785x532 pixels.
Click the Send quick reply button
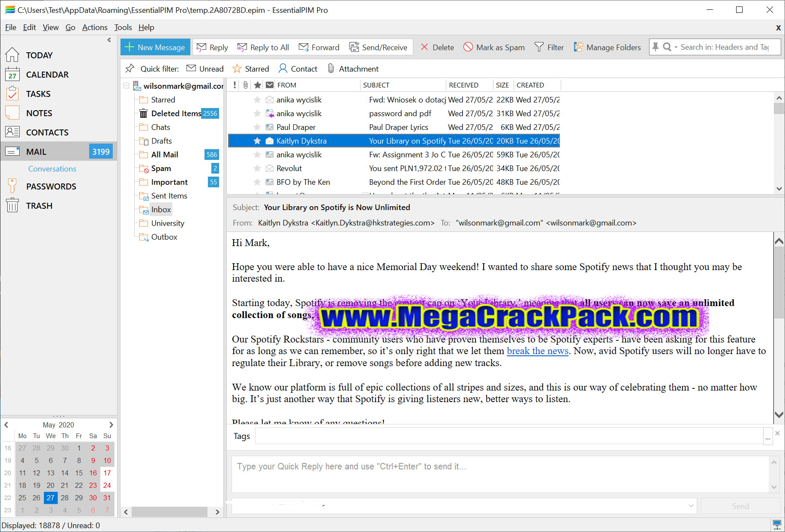pyautogui.click(x=740, y=506)
